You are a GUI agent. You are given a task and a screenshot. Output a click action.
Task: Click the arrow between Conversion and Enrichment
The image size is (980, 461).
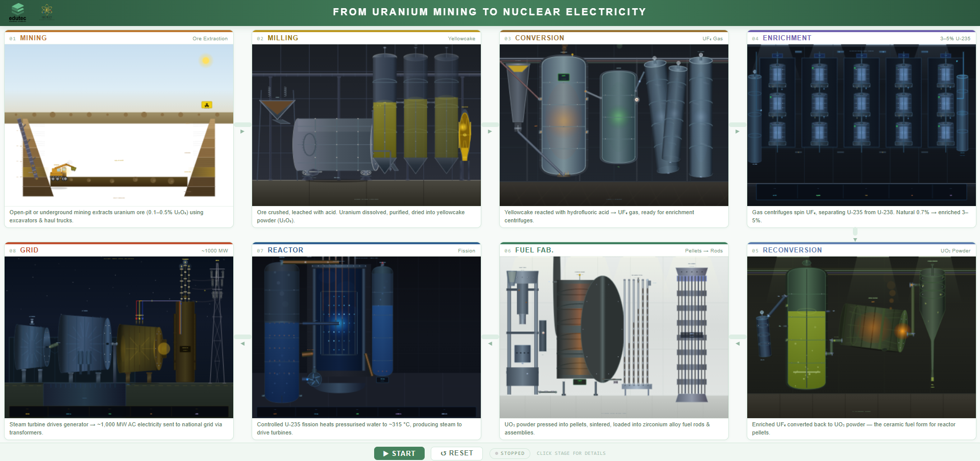(x=738, y=132)
